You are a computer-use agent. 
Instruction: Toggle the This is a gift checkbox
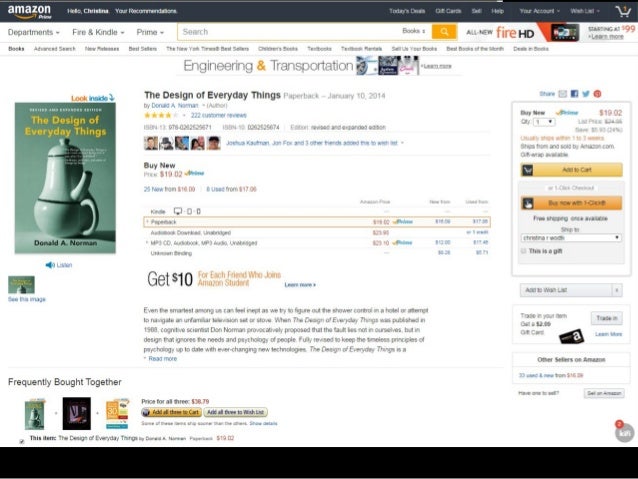[x=524, y=251]
